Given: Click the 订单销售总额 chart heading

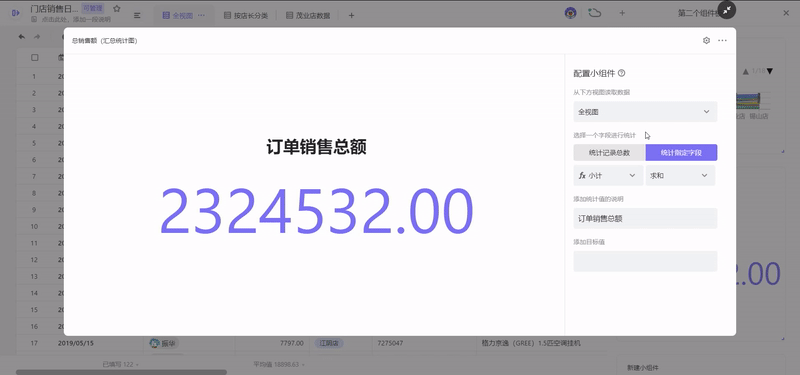Looking at the screenshot, I should click(x=316, y=147).
